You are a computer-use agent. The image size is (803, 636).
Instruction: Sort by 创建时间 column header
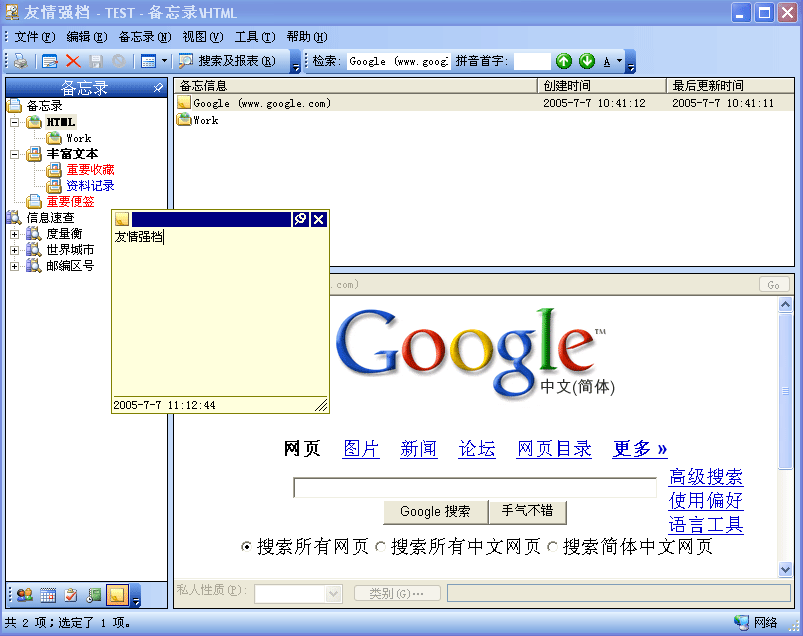(602, 86)
